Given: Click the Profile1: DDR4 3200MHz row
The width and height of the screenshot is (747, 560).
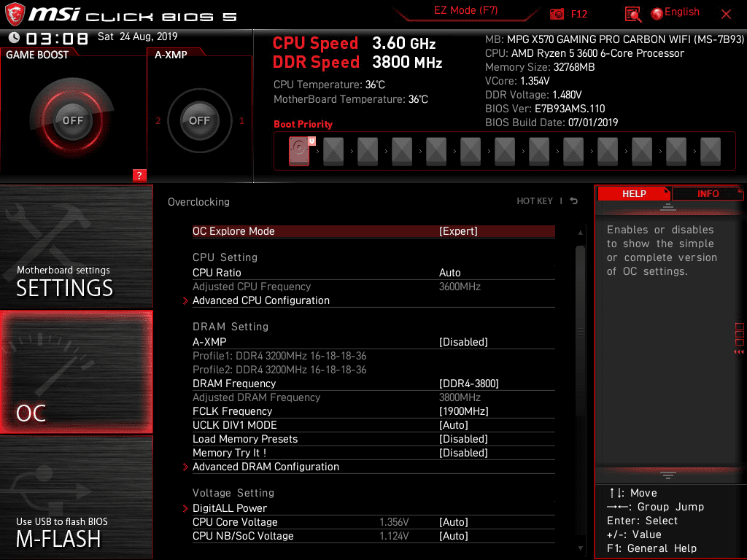Looking at the screenshot, I should coord(279,356).
